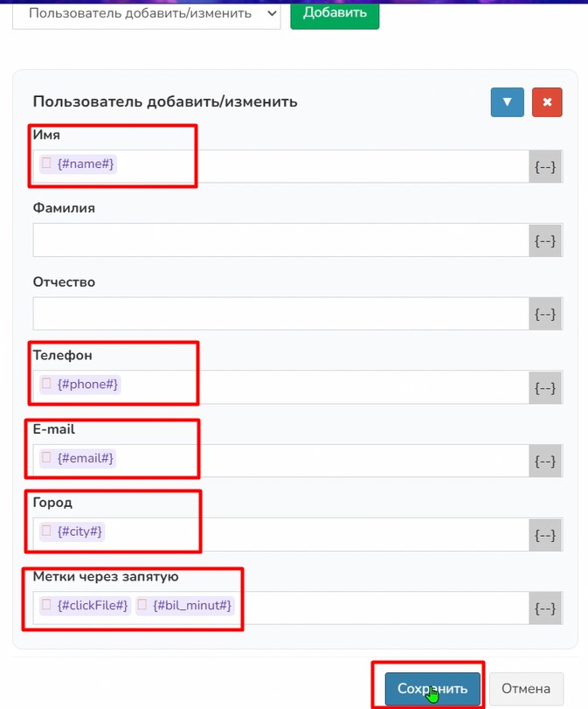
Task: Remove the block with red X button
Action: coord(547,101)
